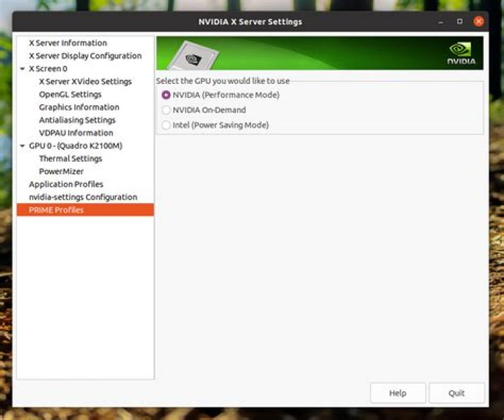Click 'Select the GPU you would like to use' label
Screen dimensions: 504x420
(223, 81)
